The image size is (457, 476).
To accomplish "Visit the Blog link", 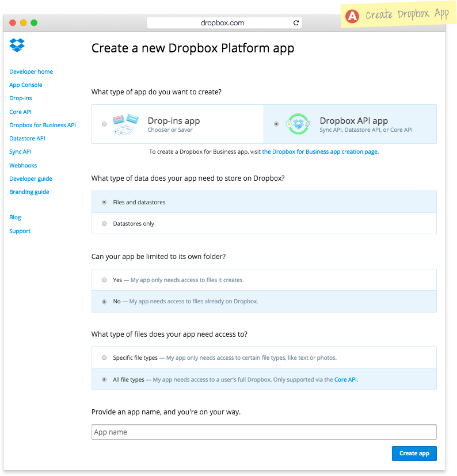I will tap(15, 218).
